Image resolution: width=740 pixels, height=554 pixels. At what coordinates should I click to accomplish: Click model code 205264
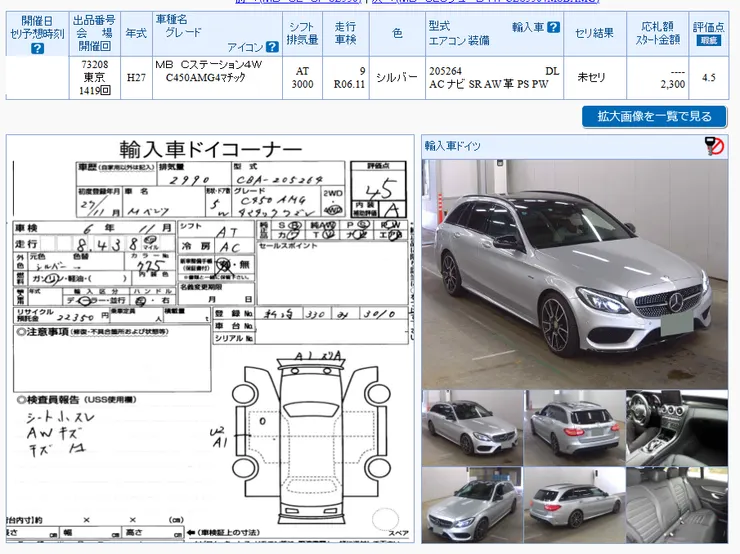click(446, 71)
